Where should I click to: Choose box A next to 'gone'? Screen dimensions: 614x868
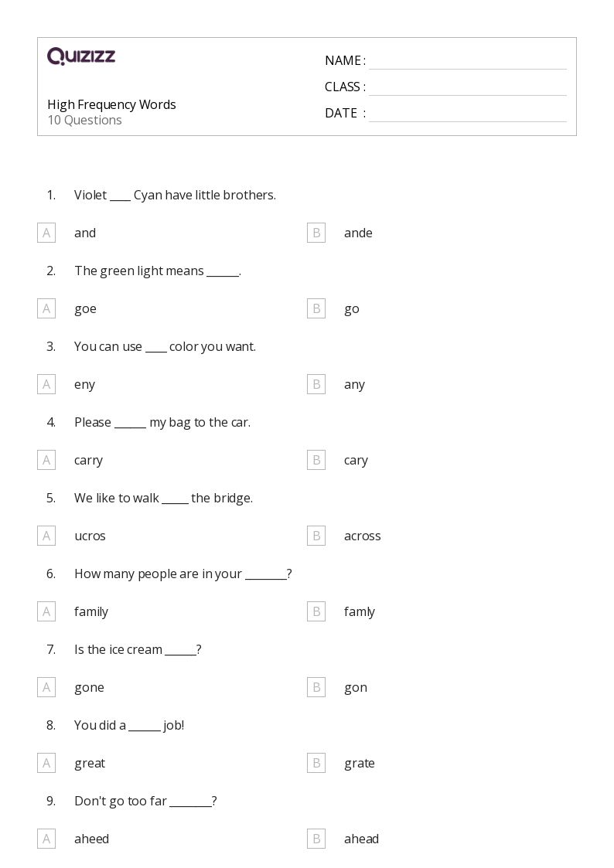[x=46, y=688]
